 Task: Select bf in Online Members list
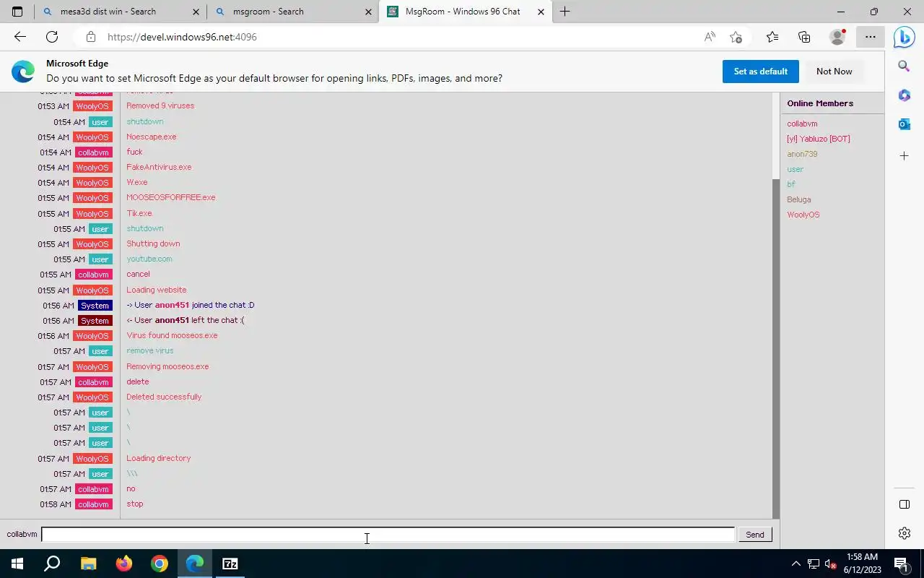pos(790,184)
